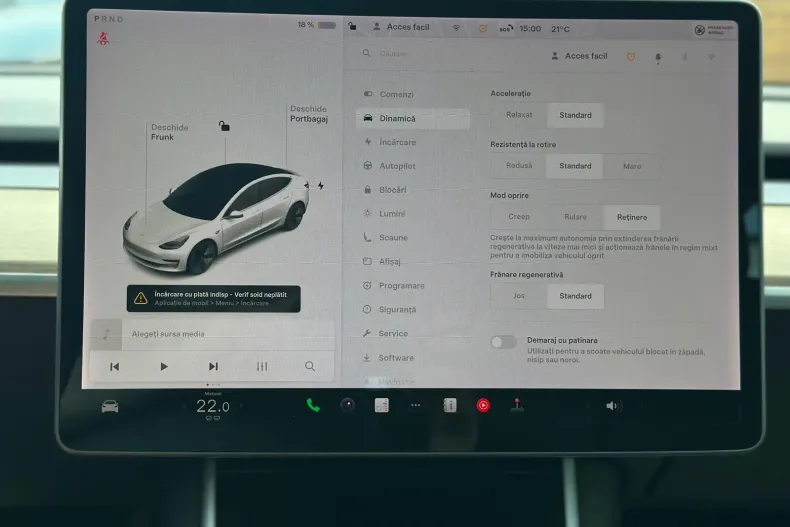Screen dimensions: 790x527
Task: Open the Acces facil profile in settings header
Action: (579, 56)
